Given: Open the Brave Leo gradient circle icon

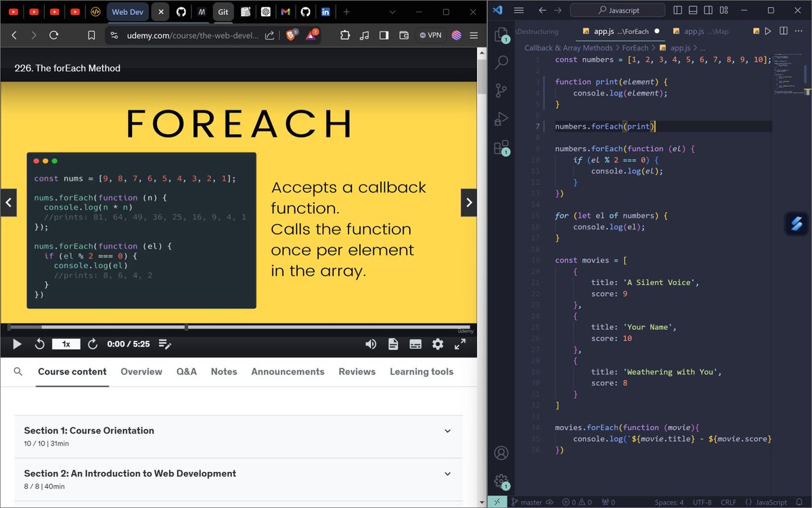Looking at the screenshot, I should tap(456, 35).
